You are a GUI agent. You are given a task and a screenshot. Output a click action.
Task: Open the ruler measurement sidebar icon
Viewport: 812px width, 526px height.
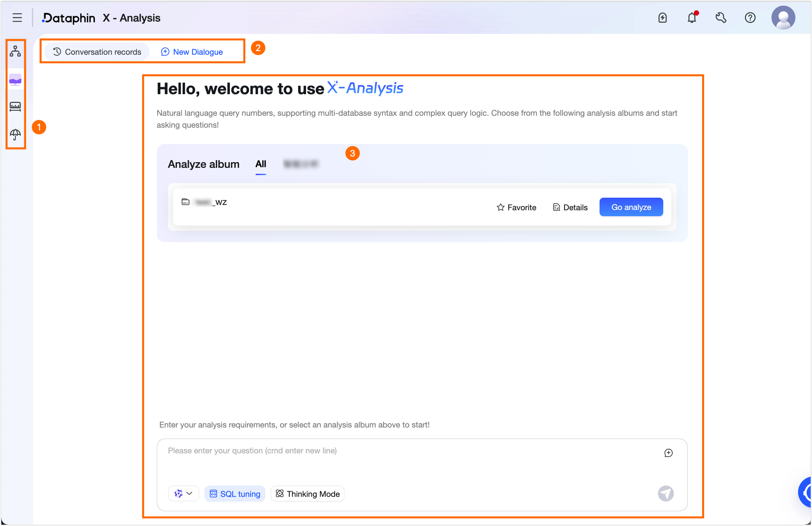pos(15,107)
